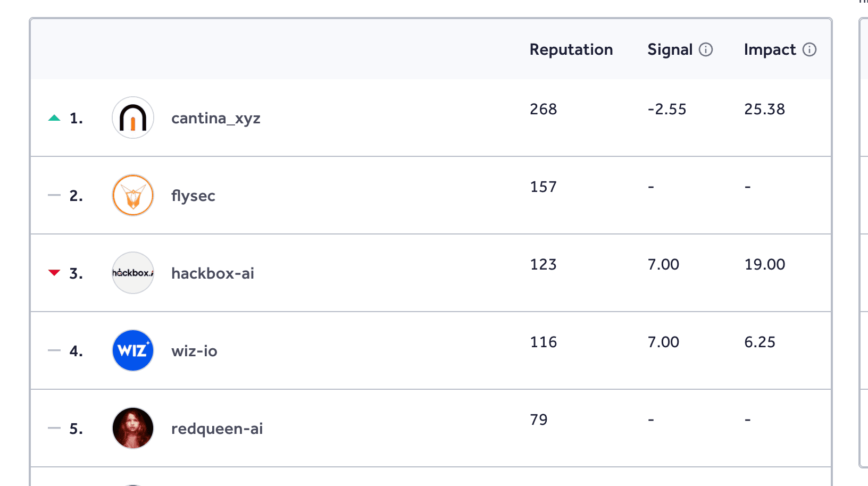868x486 pixels.
Task: Sort by the Reputation column header
Action: (571, 49)
